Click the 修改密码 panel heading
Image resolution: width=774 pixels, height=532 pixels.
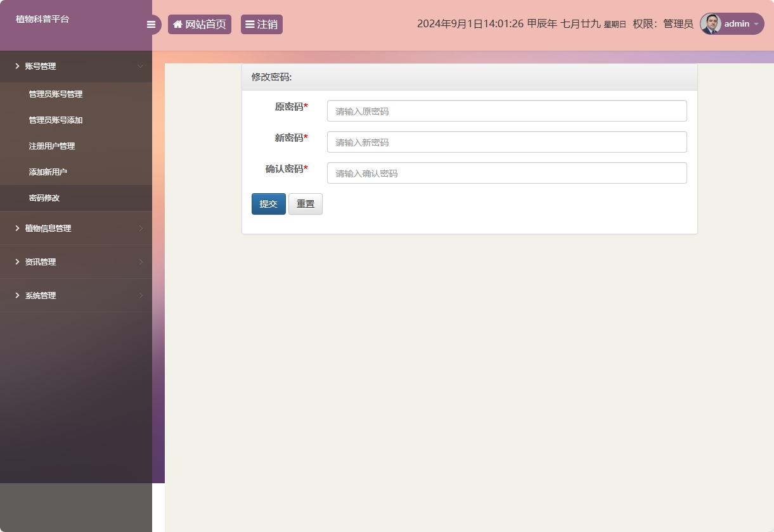click(x=272, y=77)
